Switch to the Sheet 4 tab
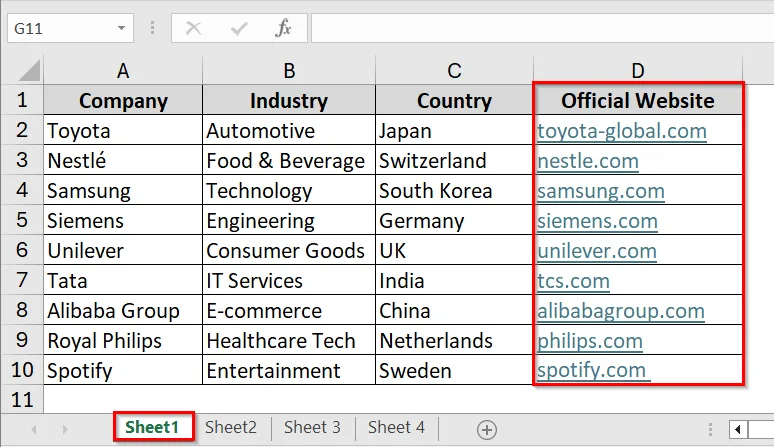Image resolution: width=774 pixels, height=447 pixels. (x=396, y=427)
